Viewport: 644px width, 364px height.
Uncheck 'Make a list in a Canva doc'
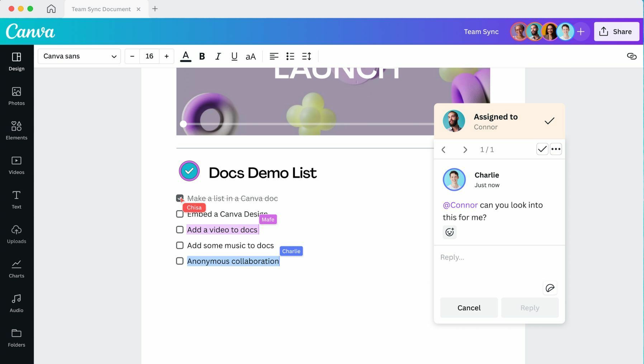180,198
